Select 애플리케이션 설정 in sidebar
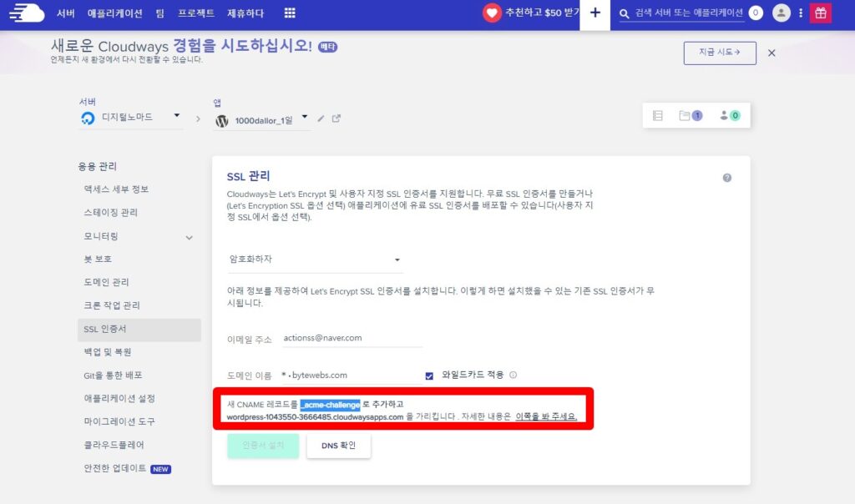This screenshot has width=855, height=504. click(x=119, y=398)
